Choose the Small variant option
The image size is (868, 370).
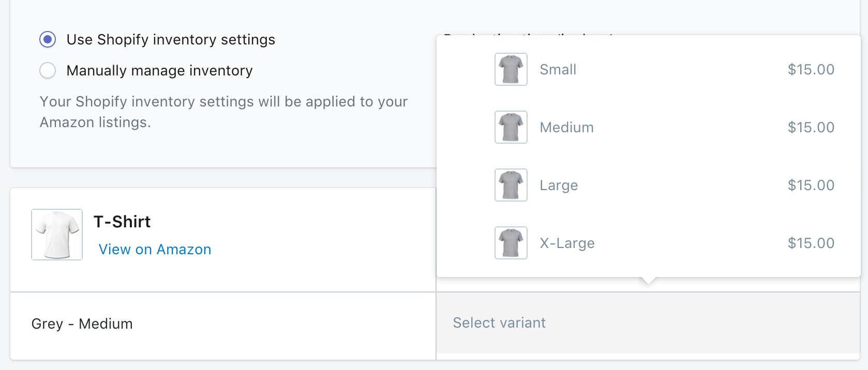click(558, 69)
